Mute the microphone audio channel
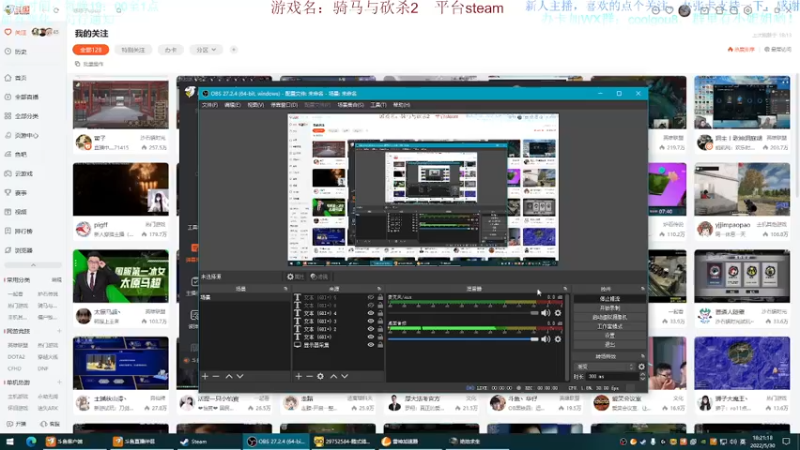This screenshot has width=800, height=450. (x=545, y=313)
